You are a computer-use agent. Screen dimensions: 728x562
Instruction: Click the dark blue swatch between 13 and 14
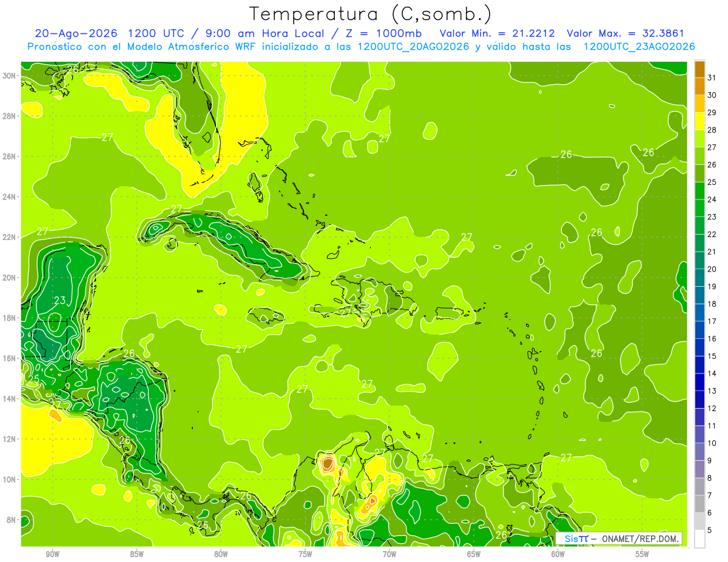pos(699,382)
